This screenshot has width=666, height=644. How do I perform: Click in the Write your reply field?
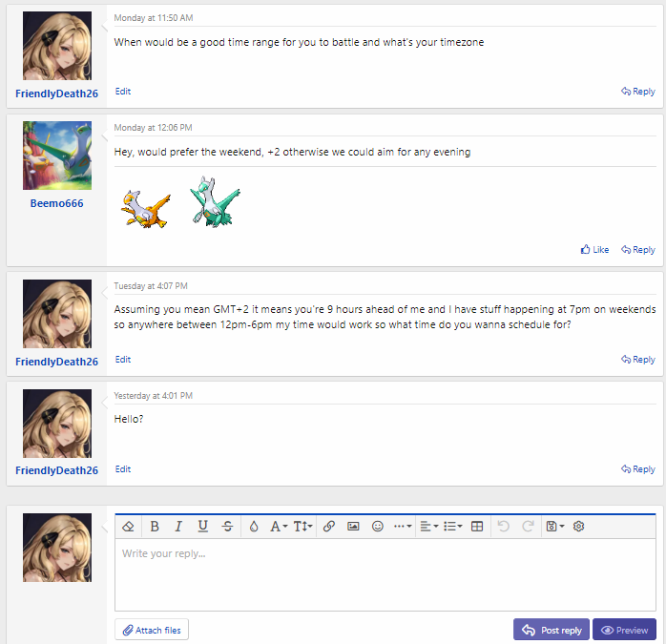[385, 572]
